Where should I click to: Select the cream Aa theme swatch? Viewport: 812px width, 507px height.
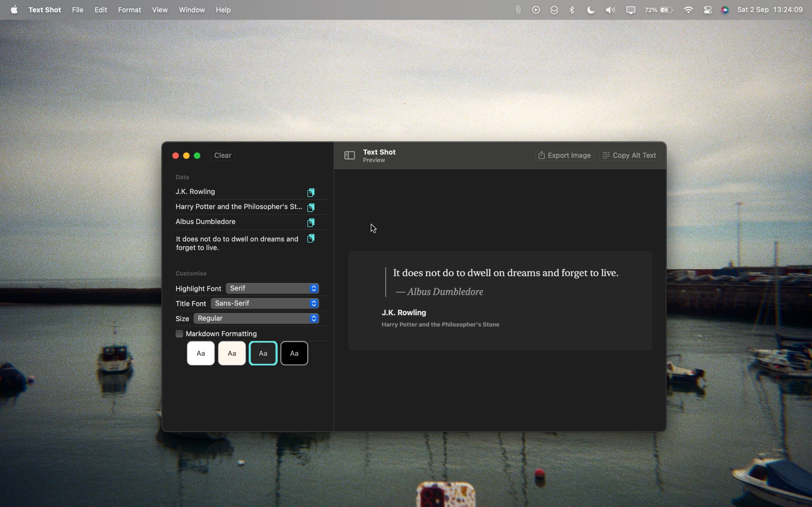coord(232,353)
